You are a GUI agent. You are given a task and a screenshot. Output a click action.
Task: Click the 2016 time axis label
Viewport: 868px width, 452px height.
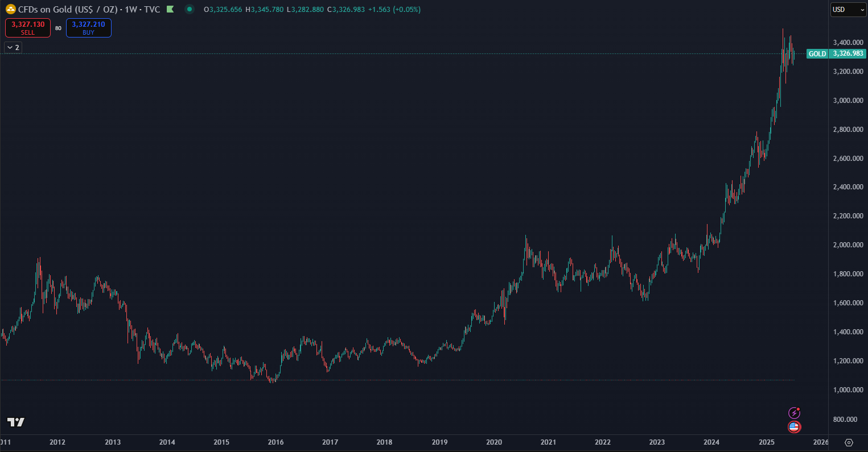click(x=275, y=442)
